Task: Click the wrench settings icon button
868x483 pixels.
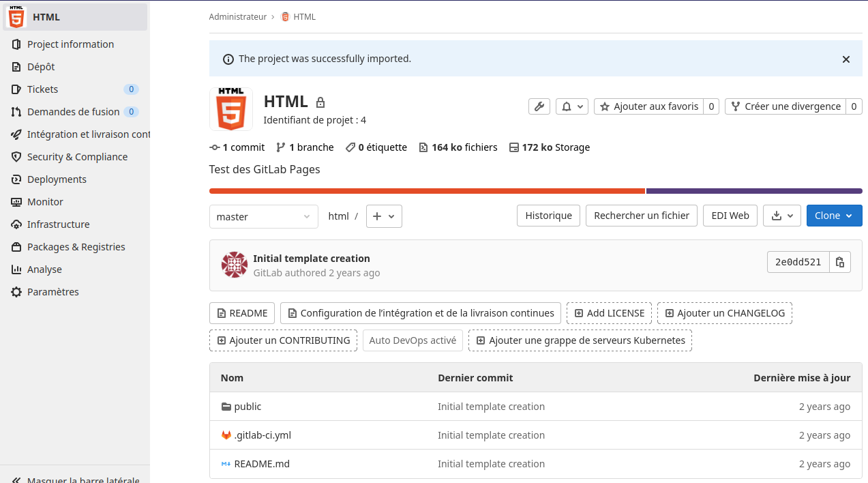Action: [x=539, y=106]
